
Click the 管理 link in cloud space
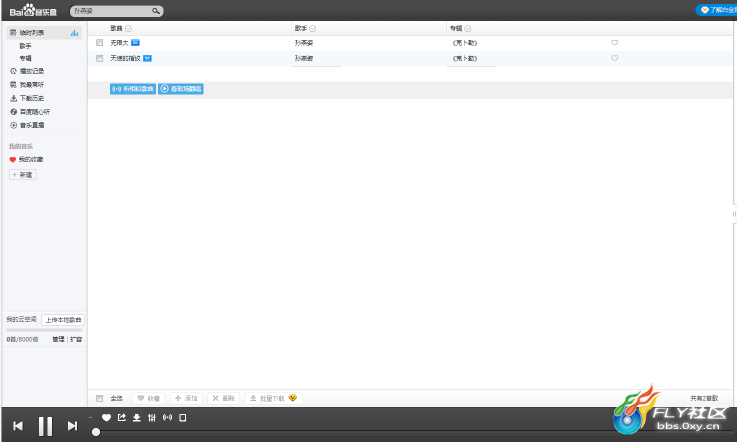[58, 339]
